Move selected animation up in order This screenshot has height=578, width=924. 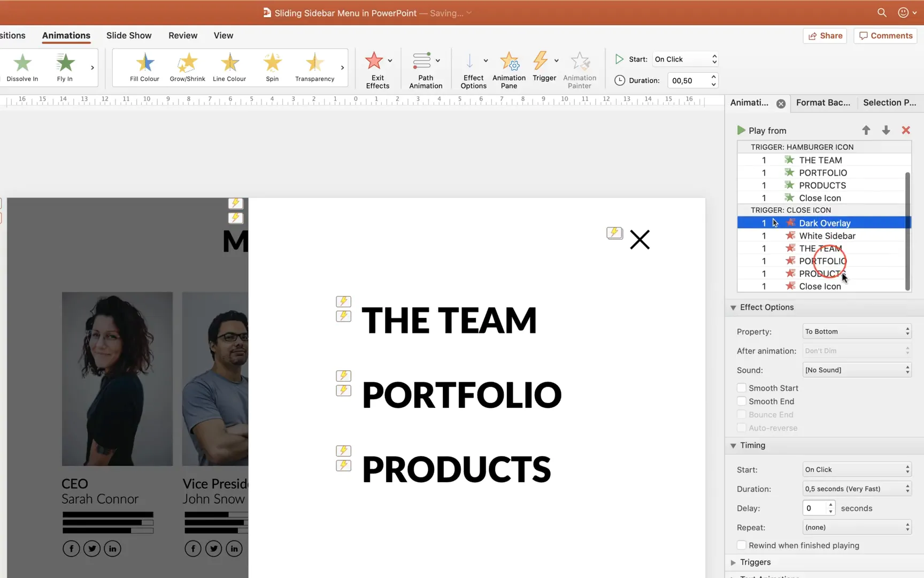(866, 130)
